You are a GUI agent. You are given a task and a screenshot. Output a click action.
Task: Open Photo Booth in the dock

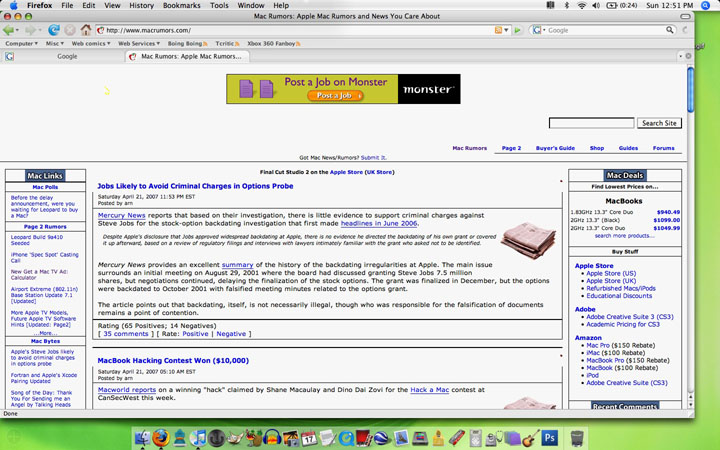click(x=365, y=438)
